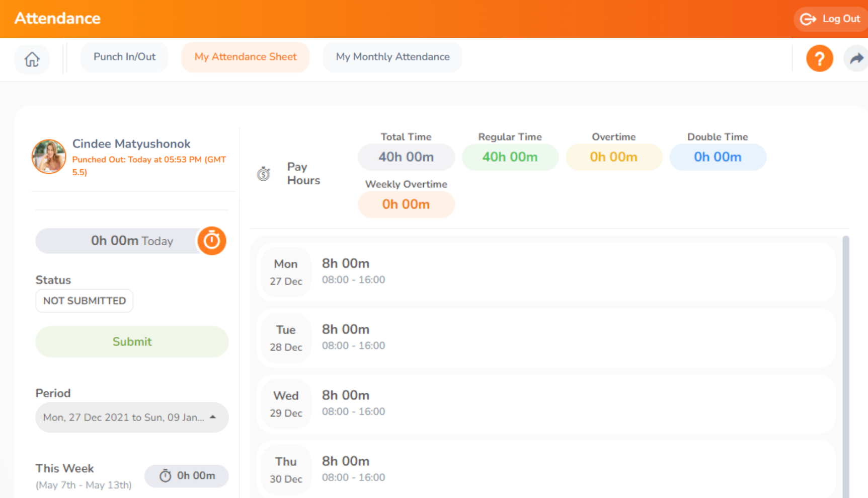Select the My Attendance Sheet tab
The height and width of the screenshot is (498, 868).
[246, 57]
